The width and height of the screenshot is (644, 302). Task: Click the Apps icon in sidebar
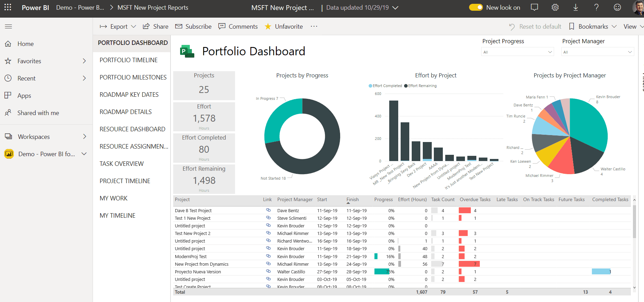pyautogui.click(x=8, y=95)
